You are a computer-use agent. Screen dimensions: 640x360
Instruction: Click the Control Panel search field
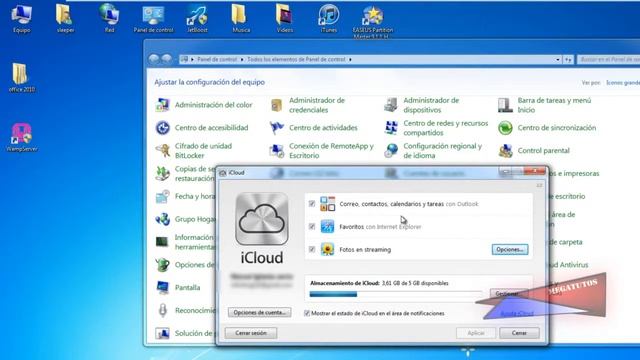609,60
